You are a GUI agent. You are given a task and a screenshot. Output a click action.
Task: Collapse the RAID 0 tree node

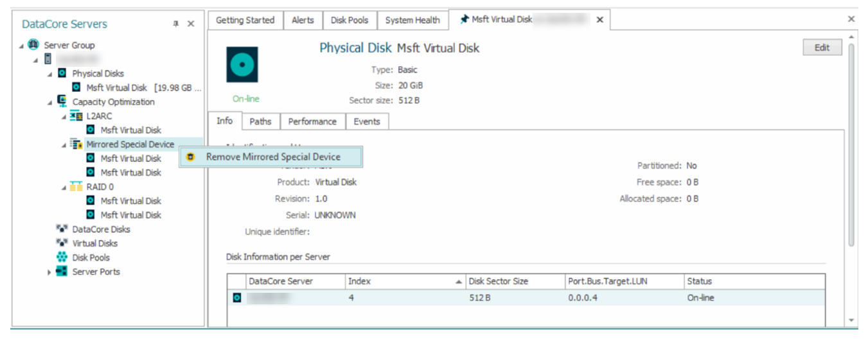click(64, 187)
